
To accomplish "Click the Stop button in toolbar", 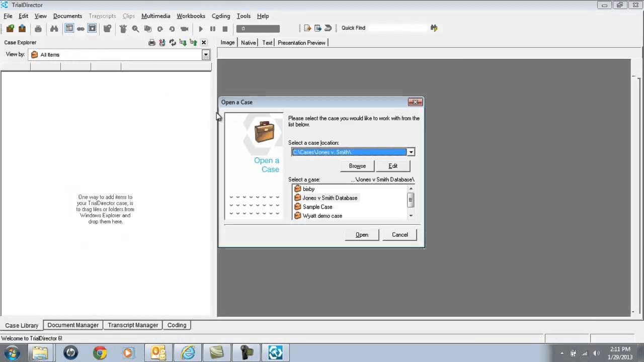I will 225,29.
